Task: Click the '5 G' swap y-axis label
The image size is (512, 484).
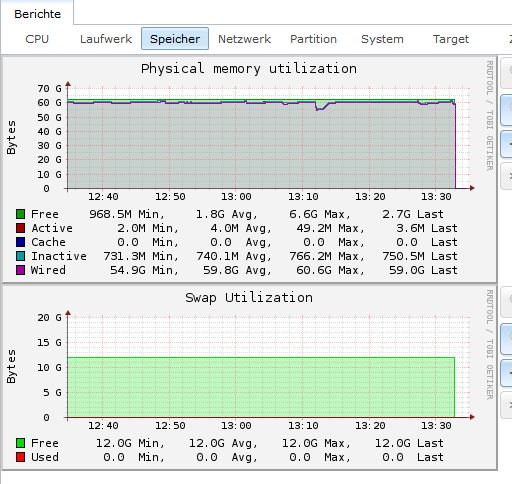Action: (x=53, y=393)
